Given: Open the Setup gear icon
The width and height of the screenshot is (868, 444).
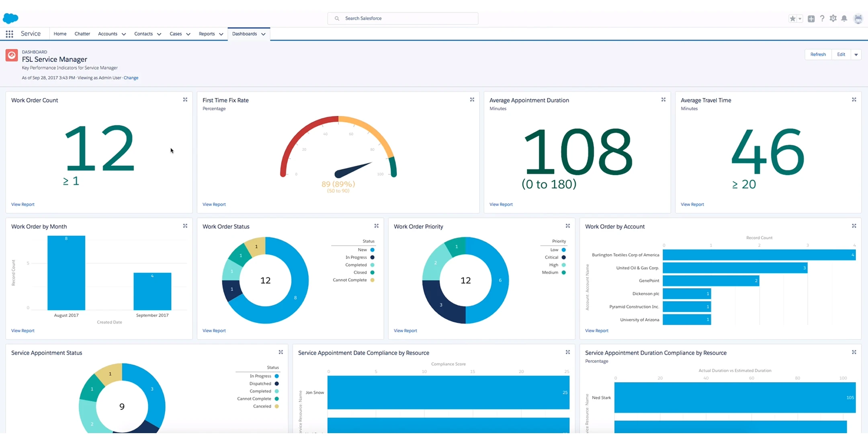Looking at the screenshot, I should coord(833,18).
